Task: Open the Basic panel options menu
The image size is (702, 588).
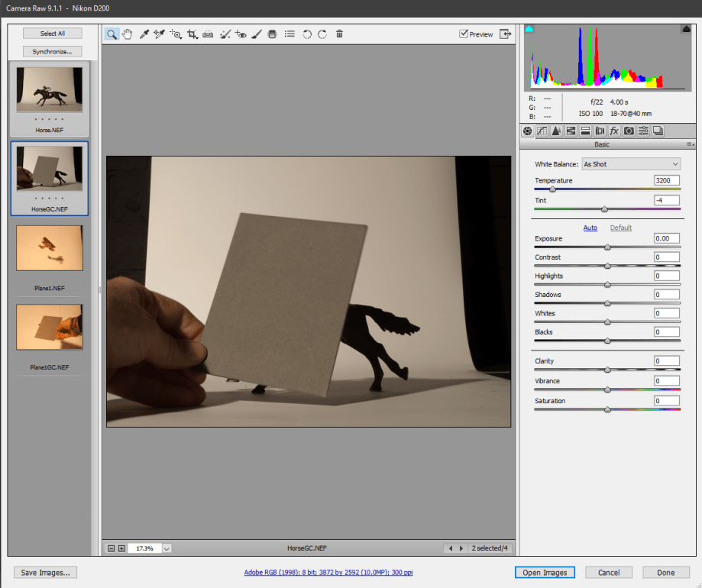Action: (690, 144)
